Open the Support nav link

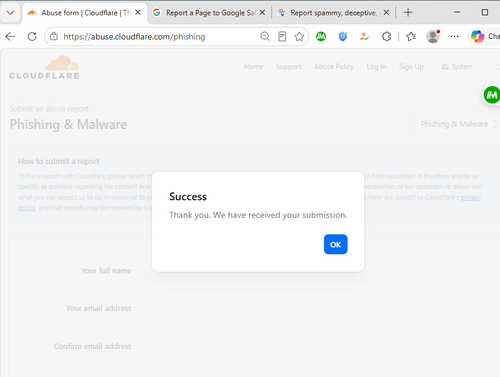pos(289,67)
